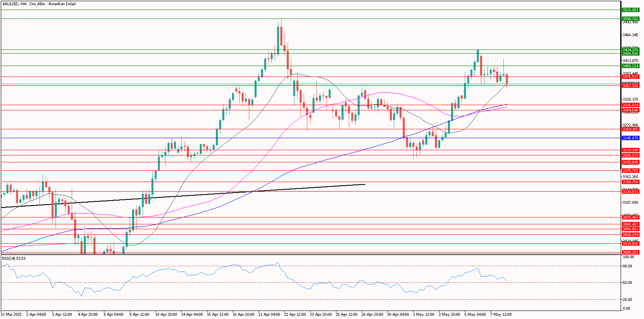The width and height of the screenshot is (644, 319).
Task: Select the 3075.467 red price label
Action: pyautogui.click(x=630, y=217)
